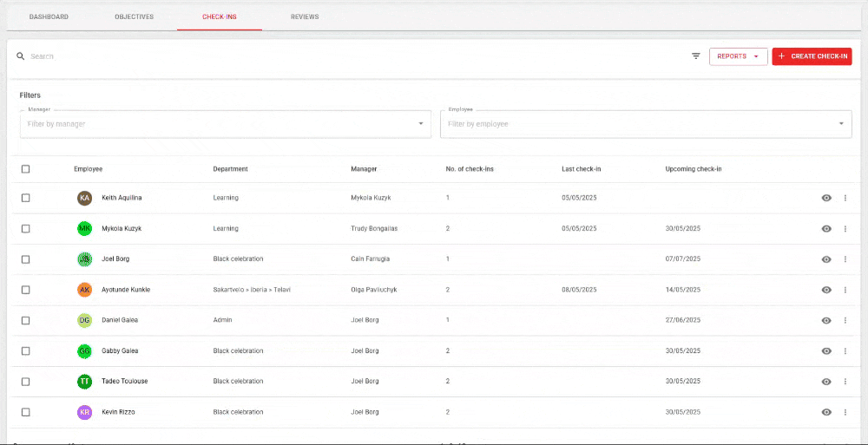The height and width of the screenshot is (445, 868).
Task: Check the Gabby Galea row checkbox
Action: pyautogui.click(x=25, y=351)
